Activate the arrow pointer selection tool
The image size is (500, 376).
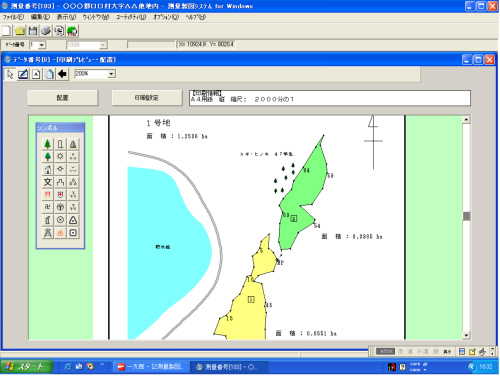(10, 74)
